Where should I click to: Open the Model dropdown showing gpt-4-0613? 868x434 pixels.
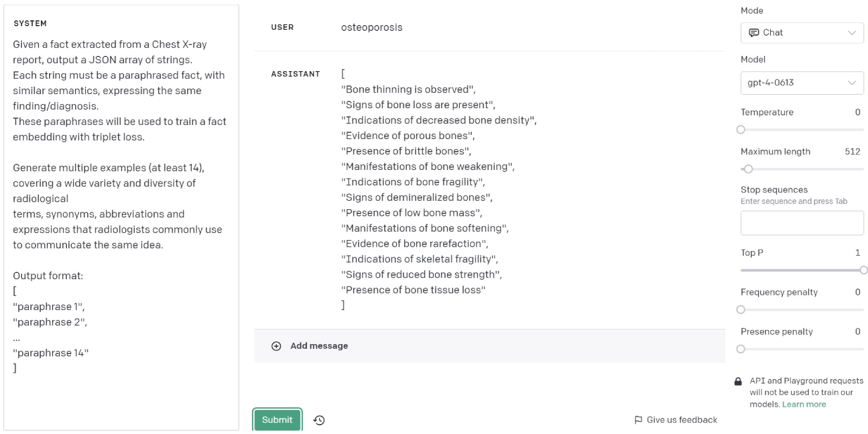[x=802, y=83]
